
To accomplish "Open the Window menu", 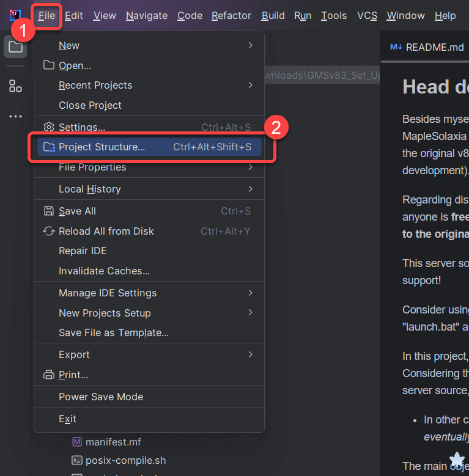I will [405, 15].
